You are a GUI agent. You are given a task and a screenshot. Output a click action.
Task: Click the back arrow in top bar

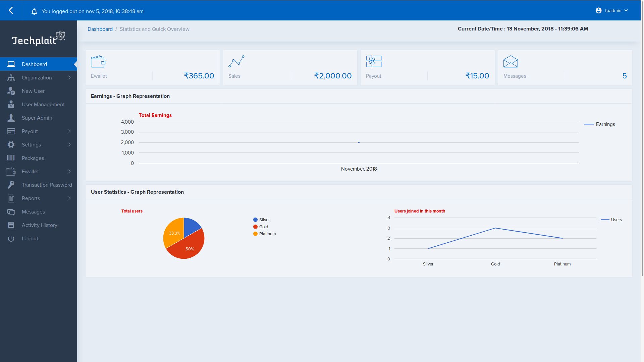(11, 10)
